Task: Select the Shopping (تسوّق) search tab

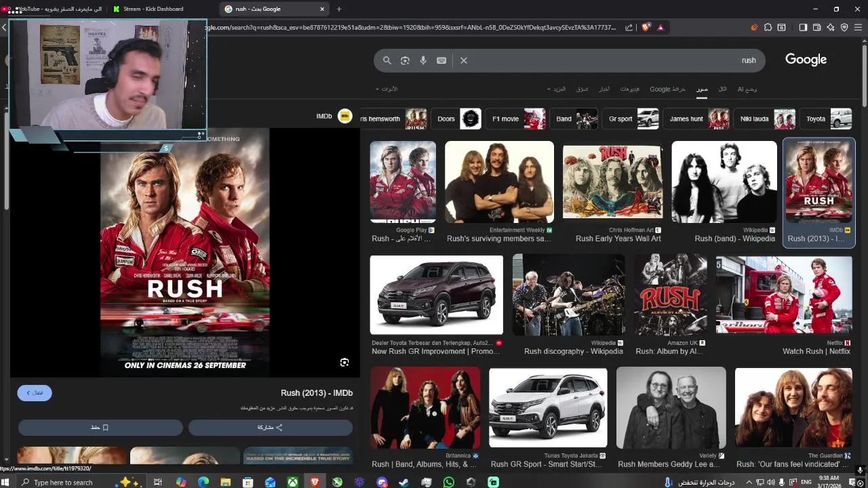Action: tap(583, 89)
